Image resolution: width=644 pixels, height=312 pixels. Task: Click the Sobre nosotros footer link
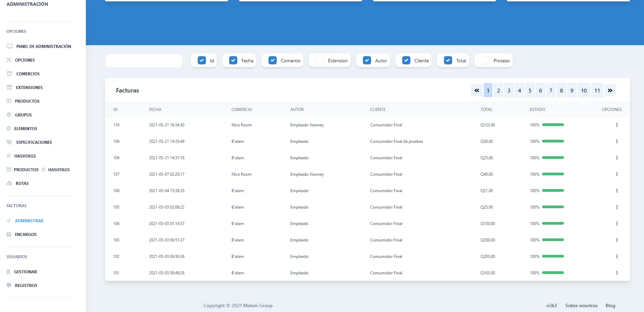[581, 305]
